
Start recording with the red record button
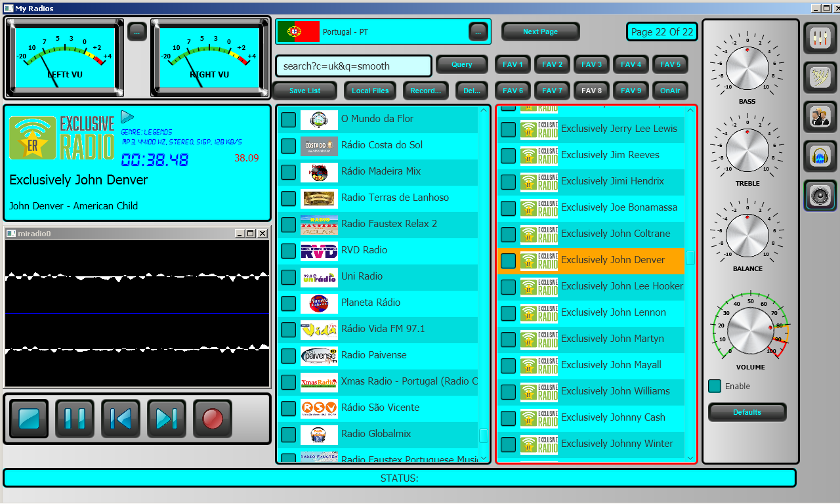[x=213, y=419]
